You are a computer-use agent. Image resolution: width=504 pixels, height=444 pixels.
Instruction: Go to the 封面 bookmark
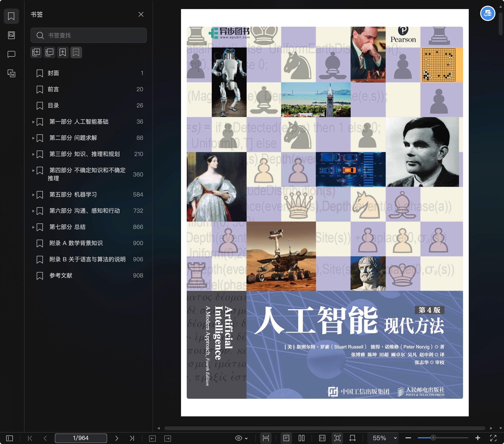[53, 73]
